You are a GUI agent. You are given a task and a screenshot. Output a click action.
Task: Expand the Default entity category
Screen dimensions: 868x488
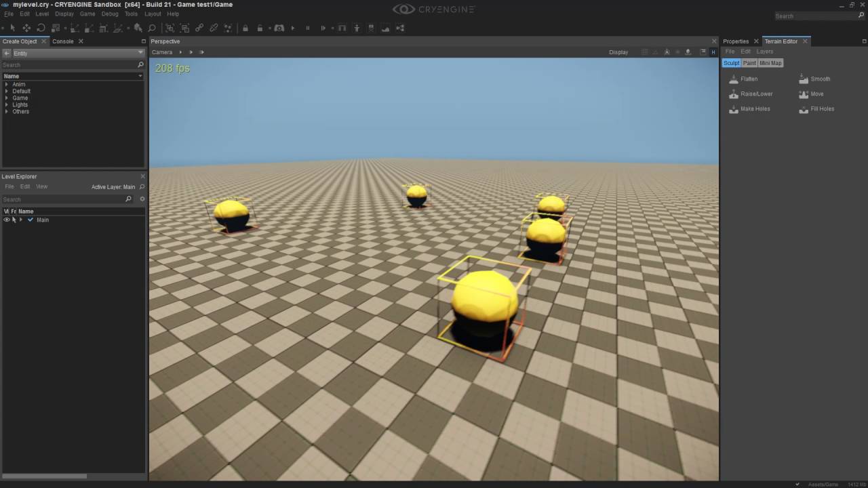(x=7, y=91)
